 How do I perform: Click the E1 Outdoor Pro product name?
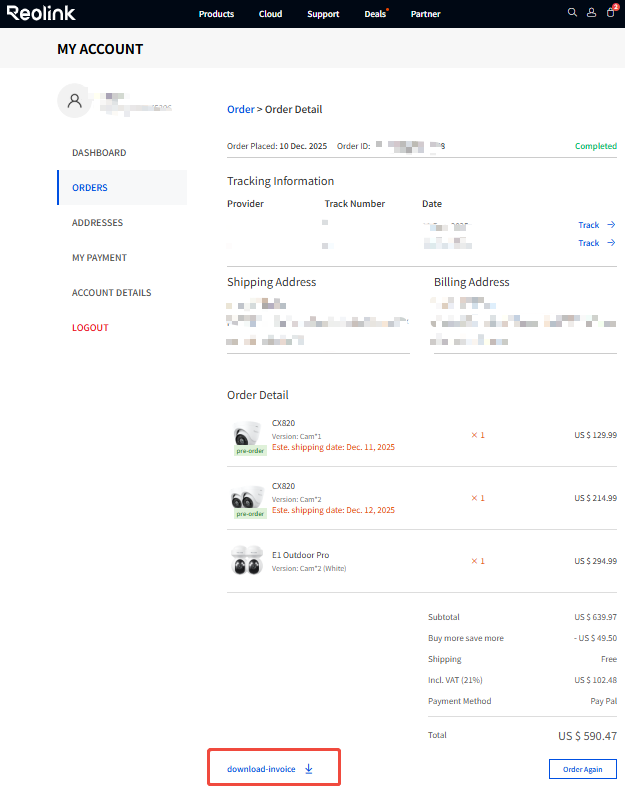pyautogui.click(x=301, y=555)
